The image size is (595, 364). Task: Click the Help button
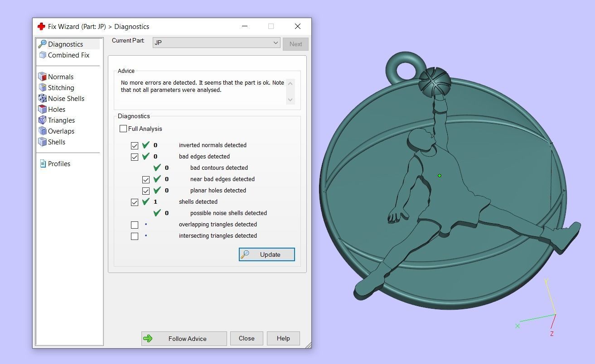pos(283,338)
